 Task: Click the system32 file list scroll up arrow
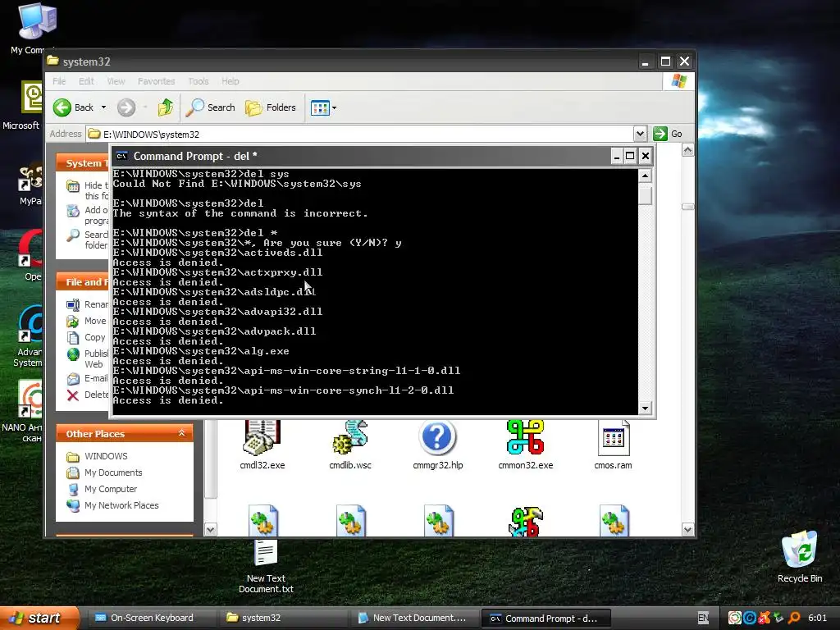[688, 151]
